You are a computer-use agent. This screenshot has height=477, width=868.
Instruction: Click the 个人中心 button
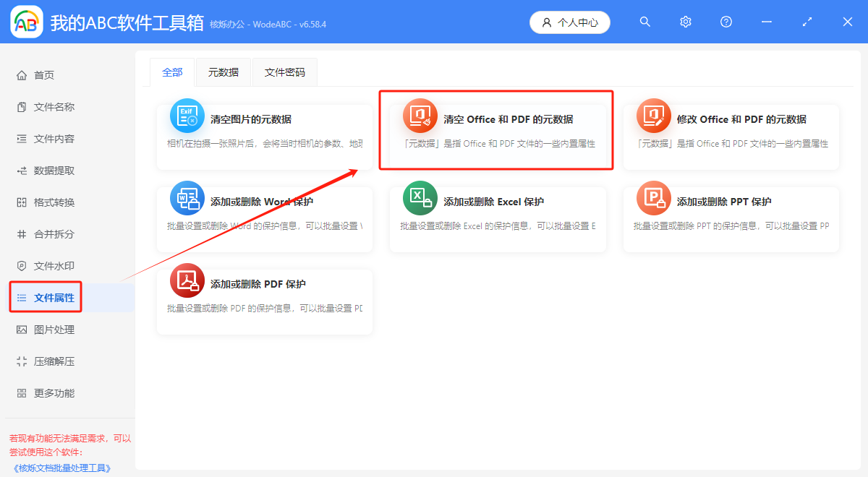[570, 22]
